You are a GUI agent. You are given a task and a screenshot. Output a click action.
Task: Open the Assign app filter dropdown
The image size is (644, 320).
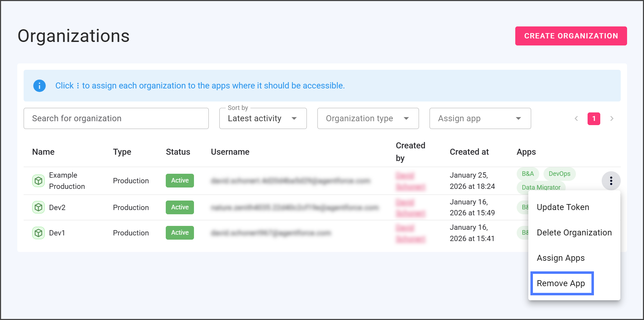(x=480, y=119)
